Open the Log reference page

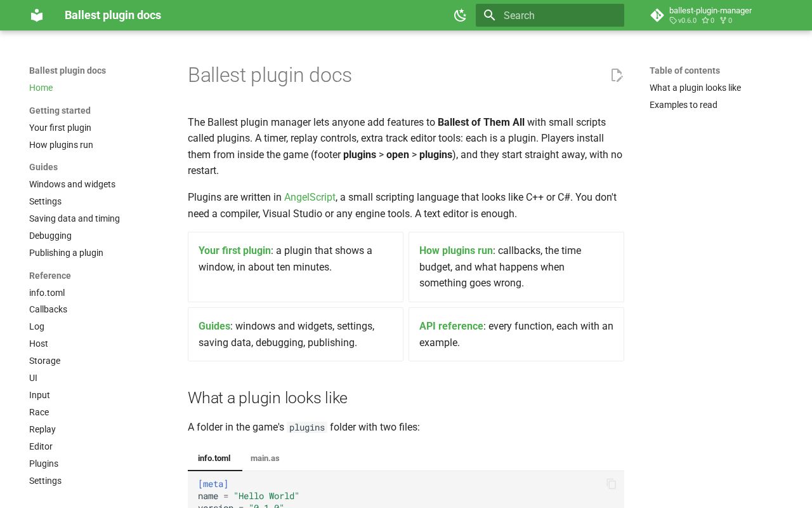[37, 326]
